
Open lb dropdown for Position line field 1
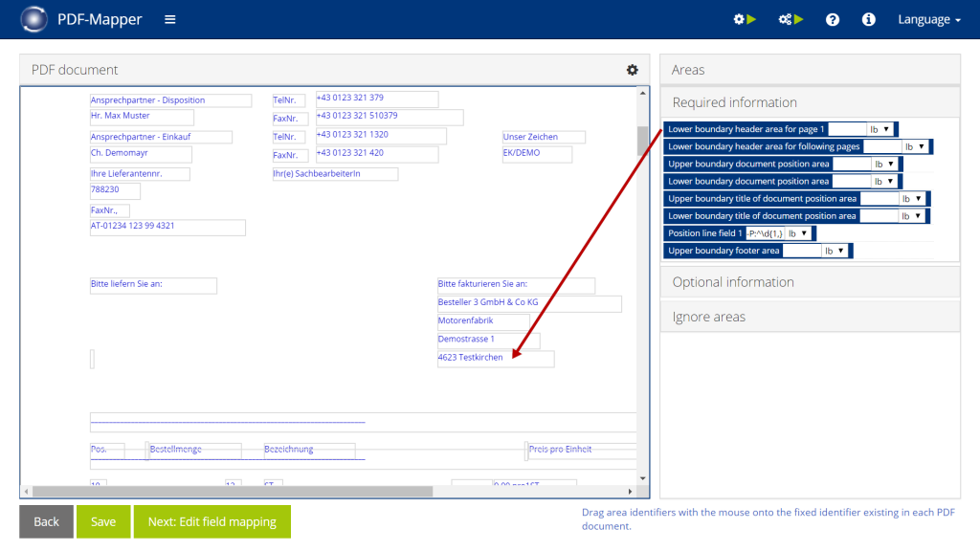click(x=798, y=233)
